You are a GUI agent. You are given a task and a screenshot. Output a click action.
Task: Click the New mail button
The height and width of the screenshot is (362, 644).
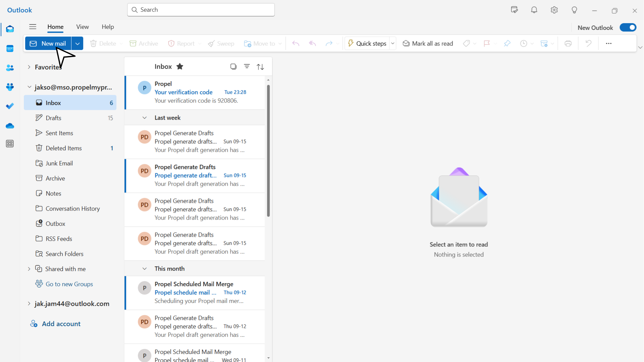[x=48, y=44]
